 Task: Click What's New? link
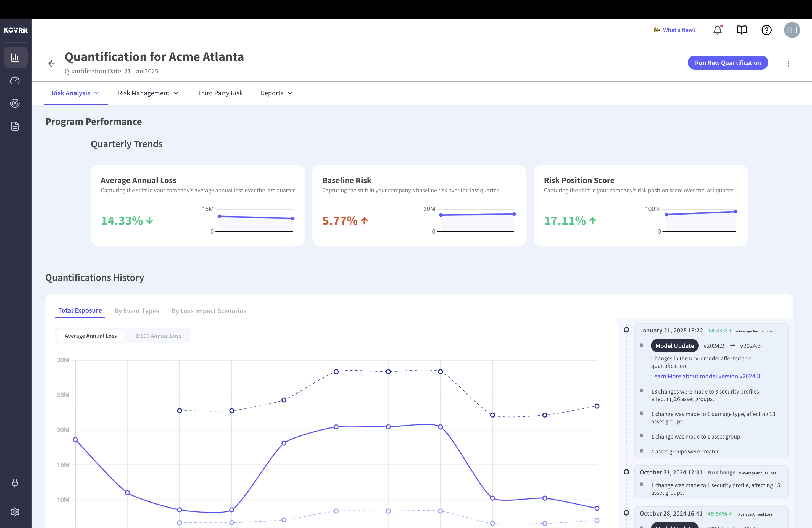pos(679,30)
